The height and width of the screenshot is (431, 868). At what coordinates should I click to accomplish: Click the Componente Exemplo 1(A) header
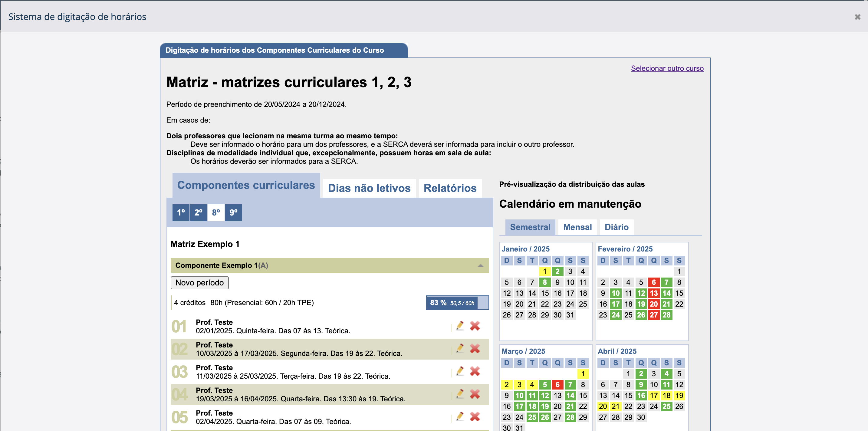click(330, 265)
